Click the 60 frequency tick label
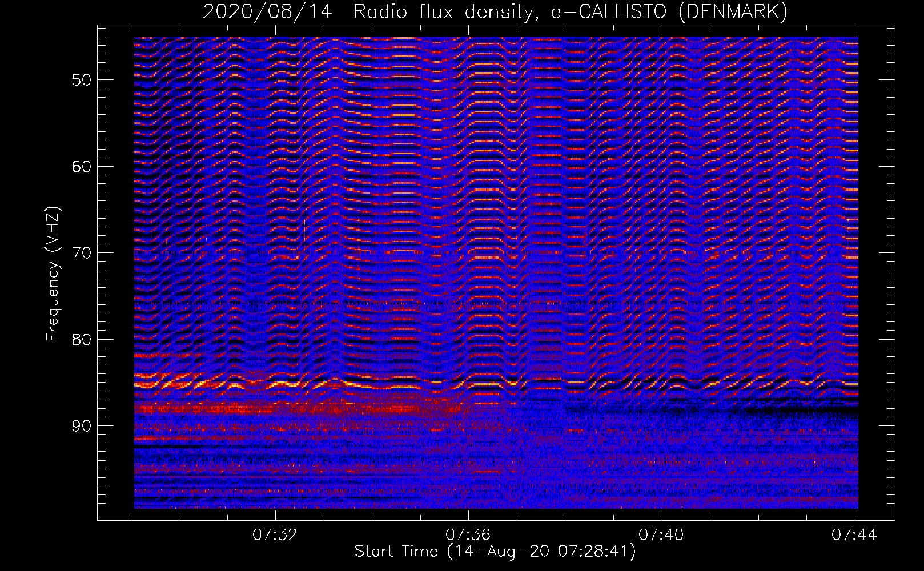The width and height of the screenshot is (924, 571). (82, 167)
